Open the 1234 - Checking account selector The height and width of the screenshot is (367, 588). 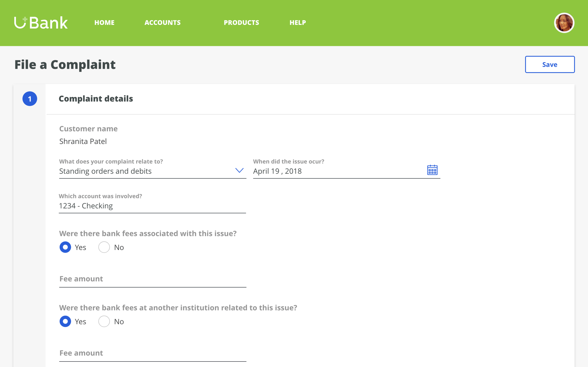(x=152, y=206)
